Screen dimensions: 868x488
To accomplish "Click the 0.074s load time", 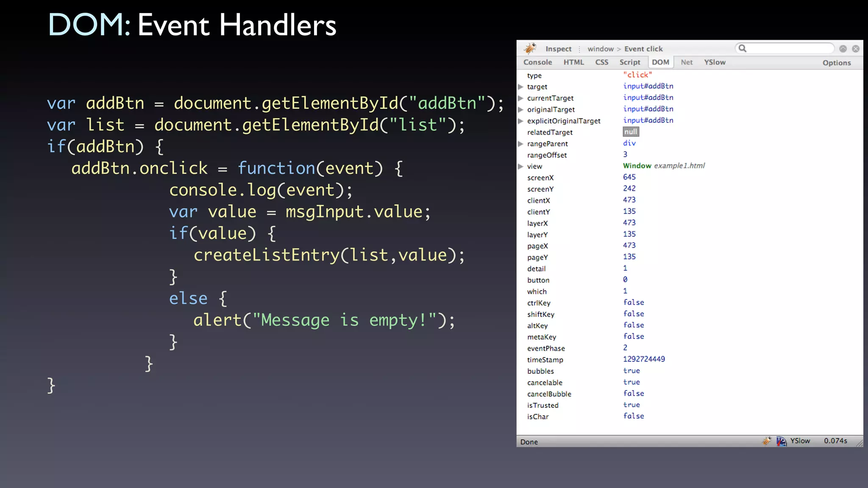I will pyautogui.click(x=835, y=441).
